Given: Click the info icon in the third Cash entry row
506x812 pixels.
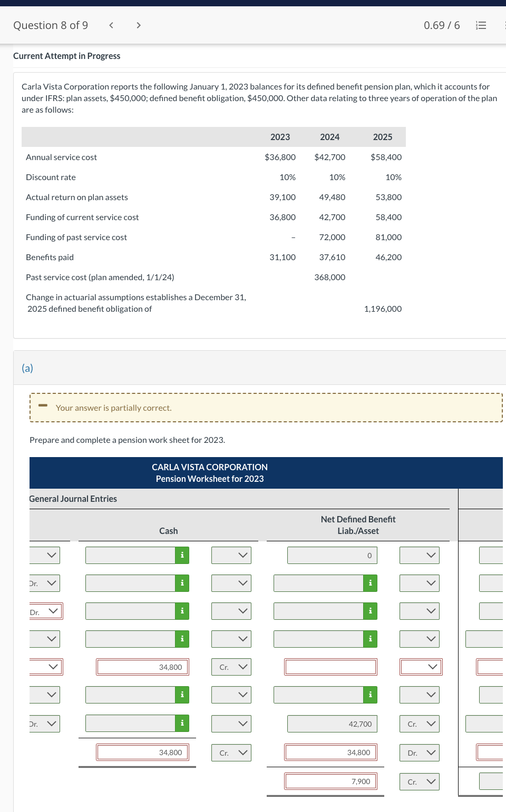Looking at the screenshot, I should [x=182, y=611].
